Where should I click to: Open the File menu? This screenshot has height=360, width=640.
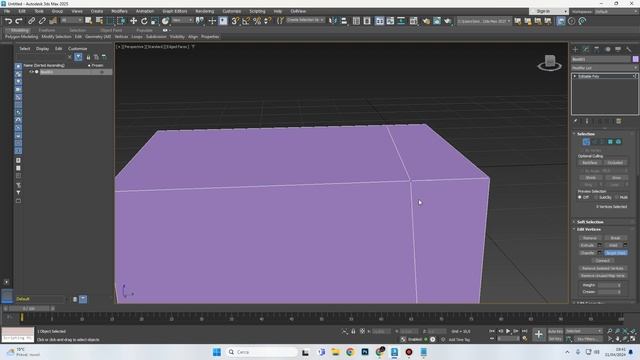[7, 11]
